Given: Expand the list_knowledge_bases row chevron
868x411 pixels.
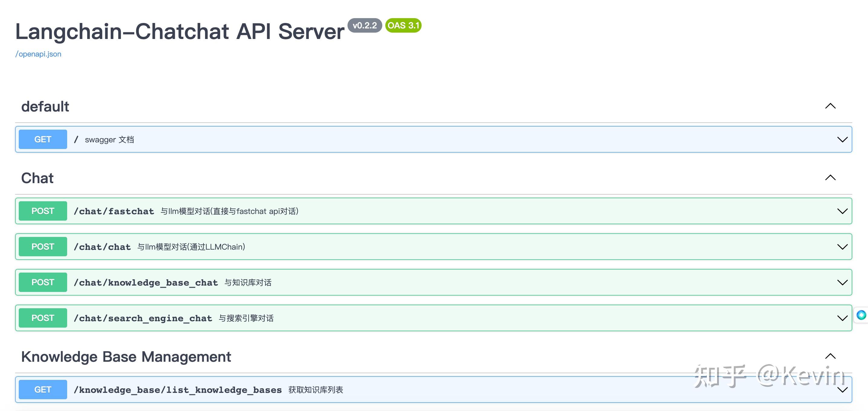Looking at the screenshot, I should pos(842,390).
